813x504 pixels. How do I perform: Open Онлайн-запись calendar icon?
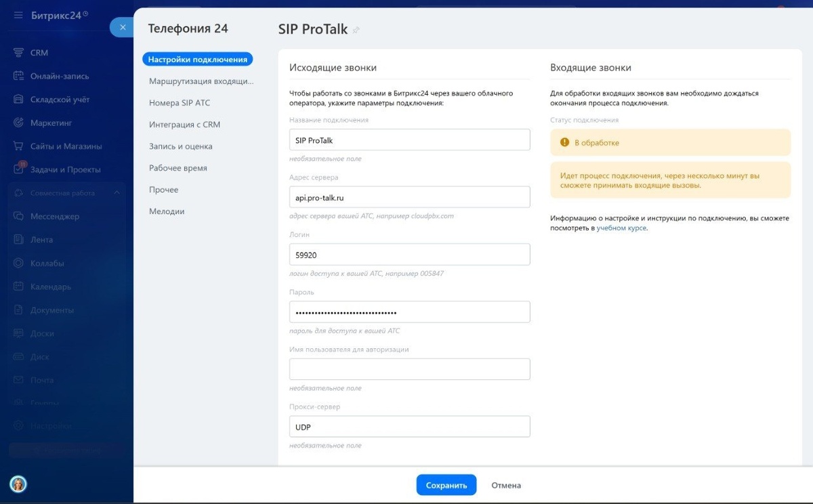coord(18,76)
